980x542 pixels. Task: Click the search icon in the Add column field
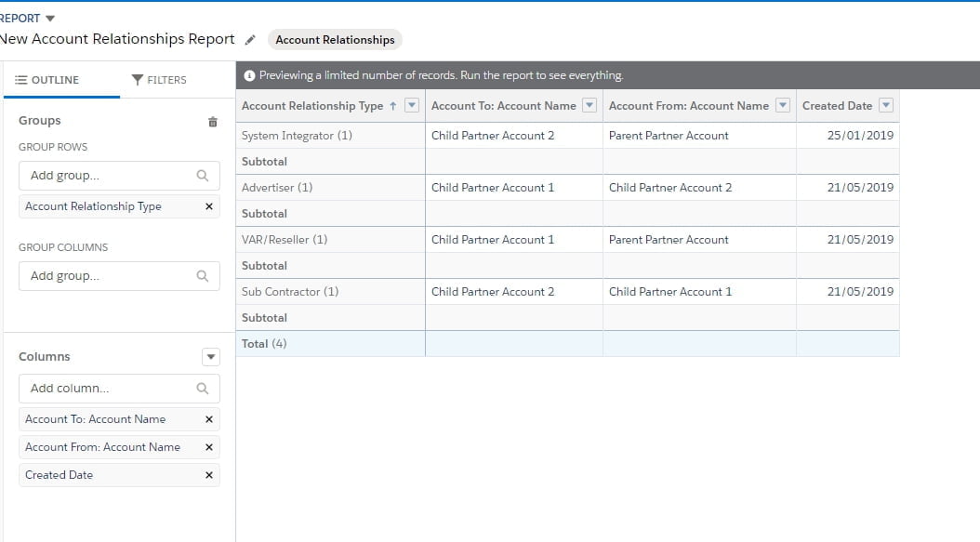coord(205,388)
